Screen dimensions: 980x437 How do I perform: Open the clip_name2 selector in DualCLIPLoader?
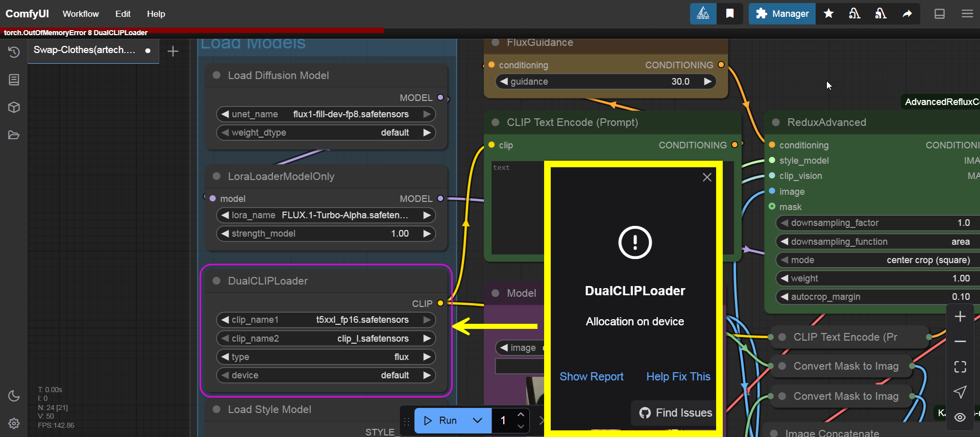326,339
